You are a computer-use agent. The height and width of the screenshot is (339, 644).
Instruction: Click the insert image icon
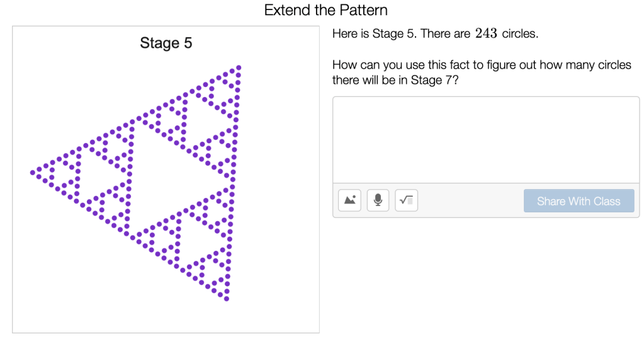click(349, 201)
